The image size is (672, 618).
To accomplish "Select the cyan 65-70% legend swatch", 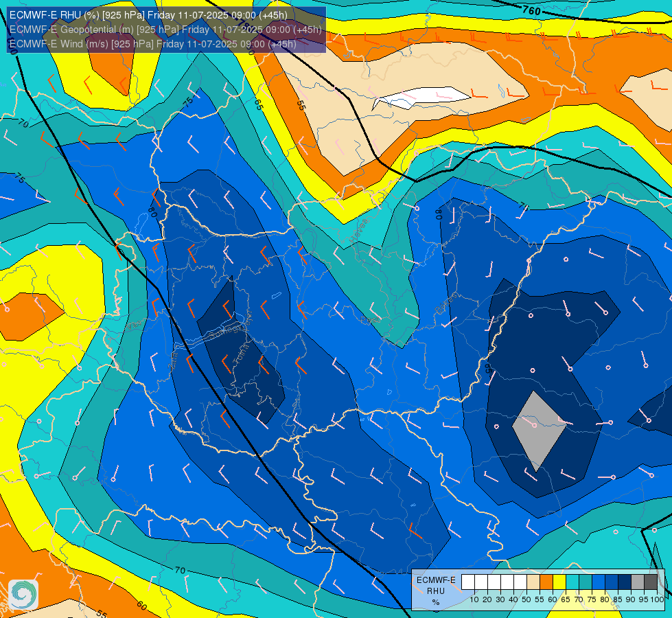I will tap(572, 582).
